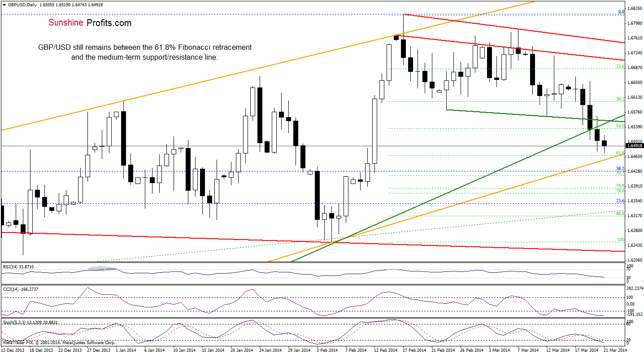This screenshot has width=644, height=354.
Task: Click the 27 Dec 2013 date label
Action: [100, 350]
